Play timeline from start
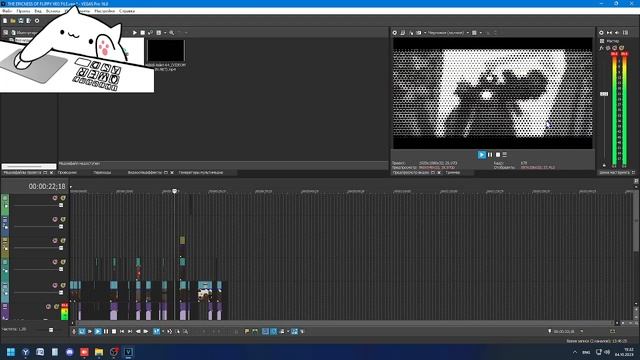This screenshot has height=360, width=640. point(90,331)
